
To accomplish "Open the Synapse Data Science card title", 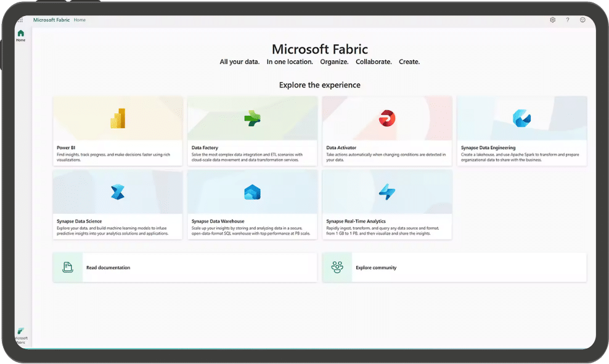I will [x=80, y=221].
